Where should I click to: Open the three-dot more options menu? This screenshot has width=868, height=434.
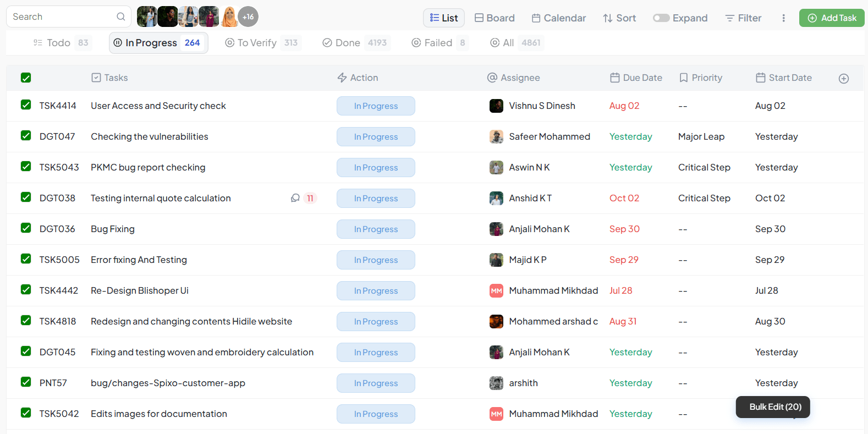tap(783, 18)
